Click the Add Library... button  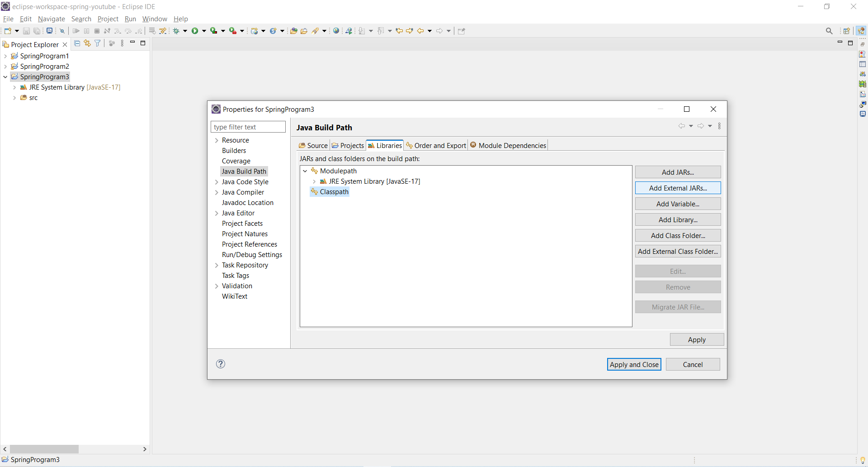pos(678,219)
